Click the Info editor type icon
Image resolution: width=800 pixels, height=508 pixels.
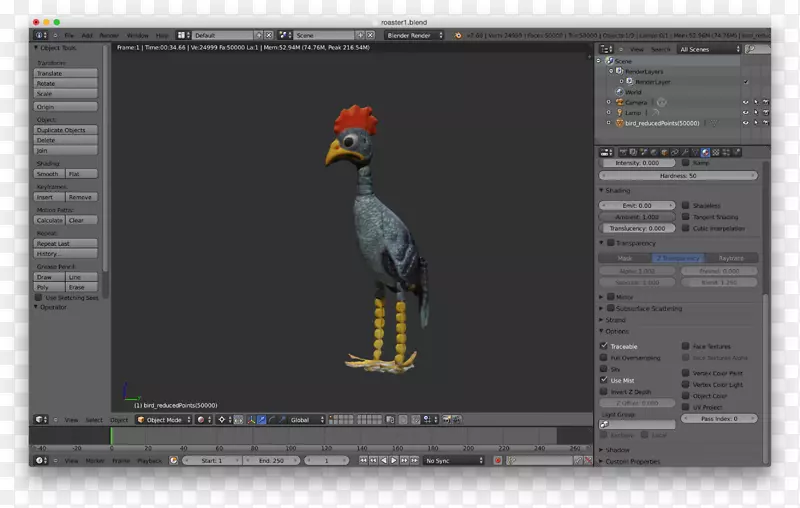41,35
